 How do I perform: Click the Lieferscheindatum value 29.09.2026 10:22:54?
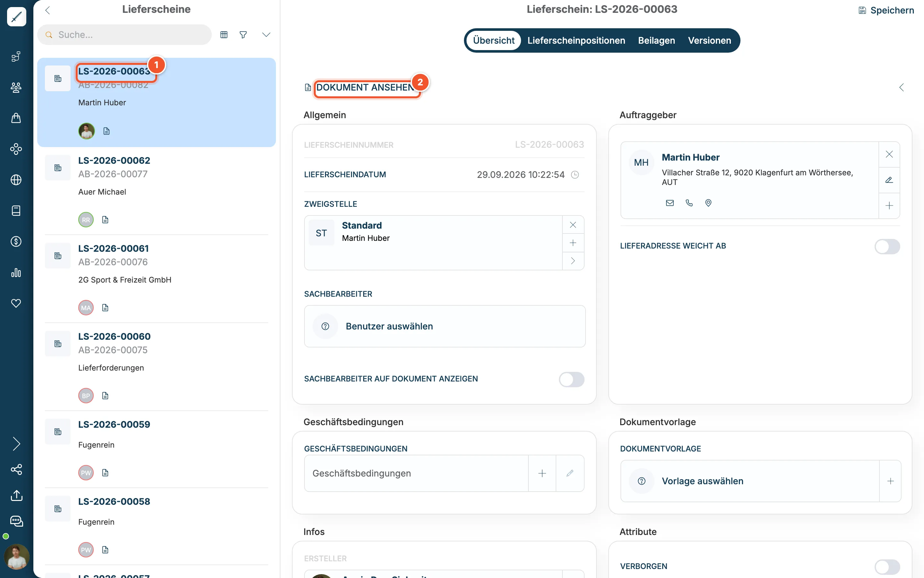(520, 175)
